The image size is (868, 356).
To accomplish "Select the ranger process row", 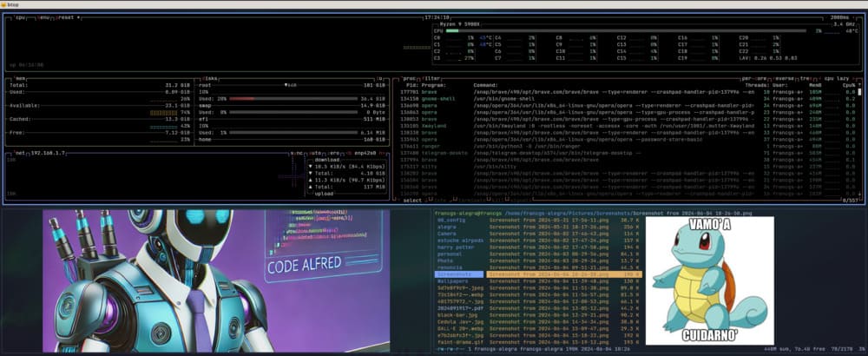I will click(629, 146).
